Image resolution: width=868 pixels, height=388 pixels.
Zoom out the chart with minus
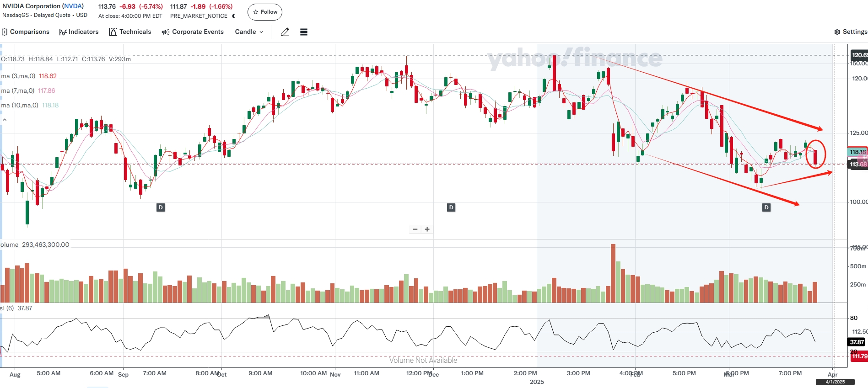point(415,229)
